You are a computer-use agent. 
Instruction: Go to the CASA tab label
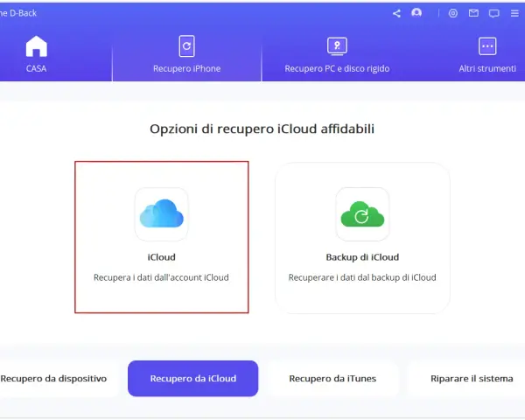pyautogui.click(x=36, y=68)
